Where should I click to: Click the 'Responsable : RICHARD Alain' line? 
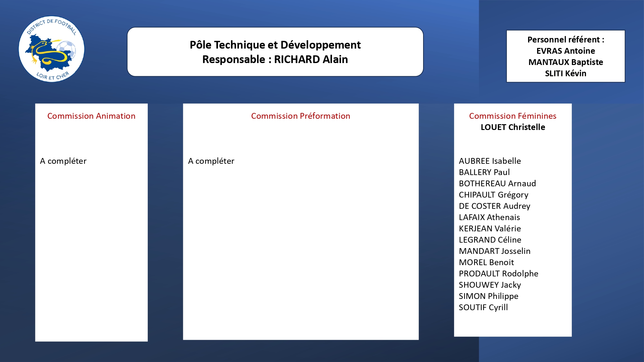point(275,60)
